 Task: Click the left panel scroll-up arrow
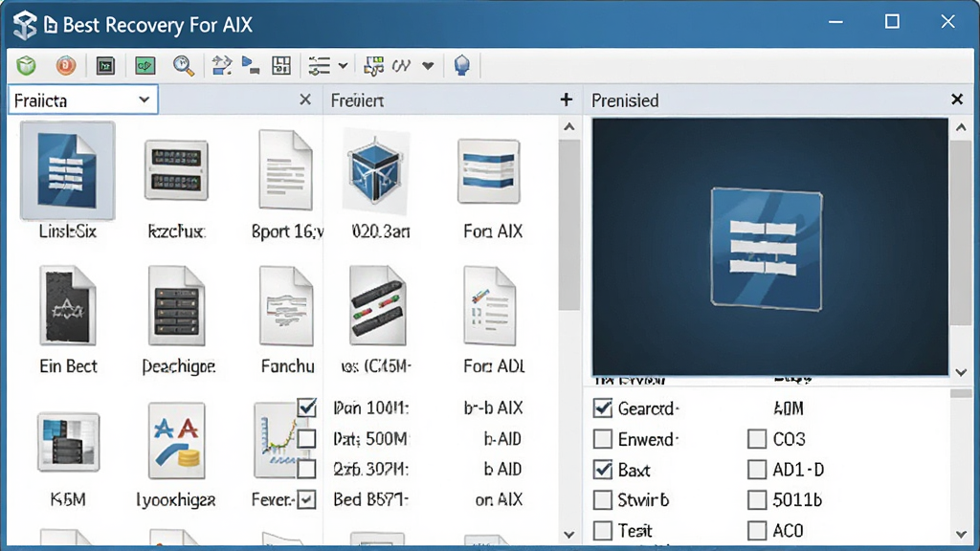568,127
